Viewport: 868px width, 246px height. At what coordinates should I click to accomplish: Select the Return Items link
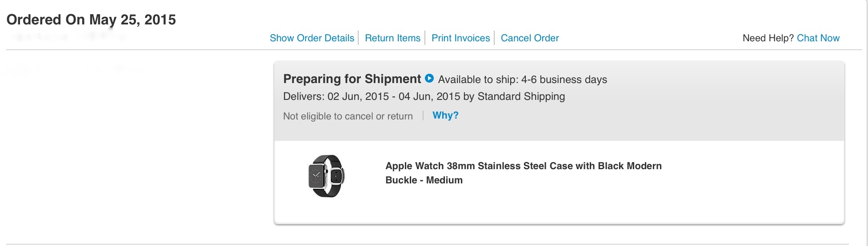pyautogui.click(x=392, y=38)
